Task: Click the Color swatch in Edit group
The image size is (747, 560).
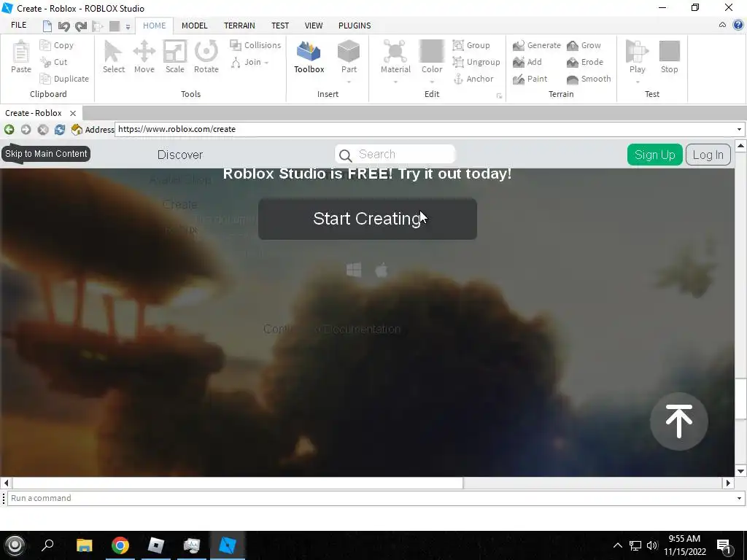Action: click(x=432, y=52)
